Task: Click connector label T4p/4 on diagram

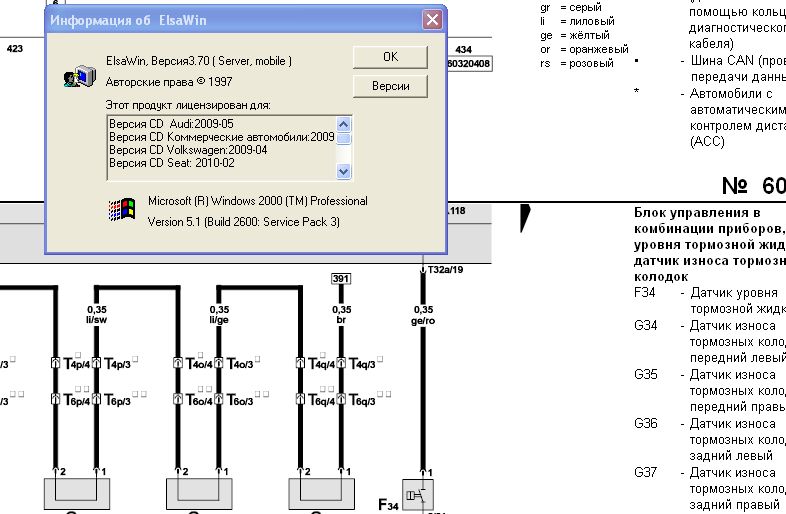Action: pyautogui.click(x=77, y=363)
